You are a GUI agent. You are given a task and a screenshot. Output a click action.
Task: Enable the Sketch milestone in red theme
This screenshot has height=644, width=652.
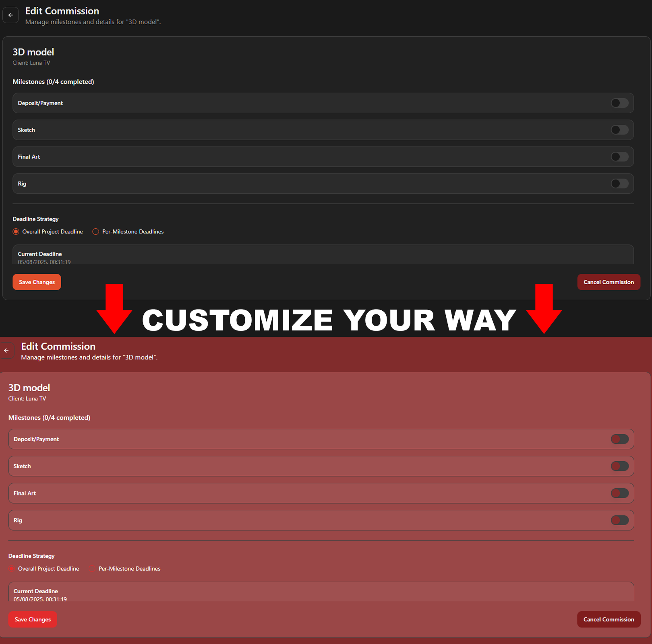[x=619, y=466]
